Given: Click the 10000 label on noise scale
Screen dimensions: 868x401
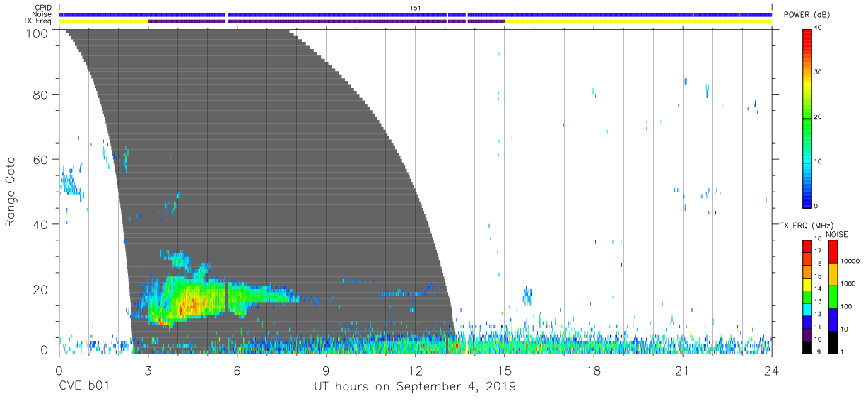Looking at the screenshot, I should click(x=850, y=261).
